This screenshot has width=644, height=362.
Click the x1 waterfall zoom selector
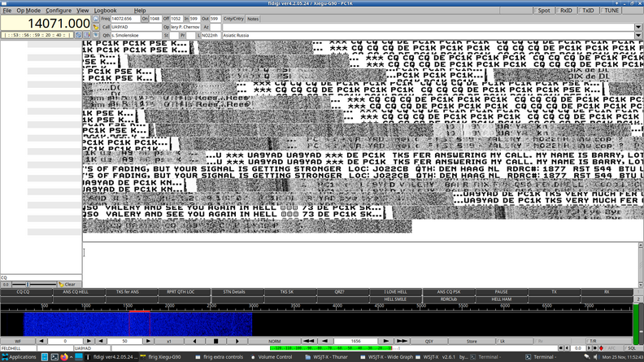coord(169,341)
